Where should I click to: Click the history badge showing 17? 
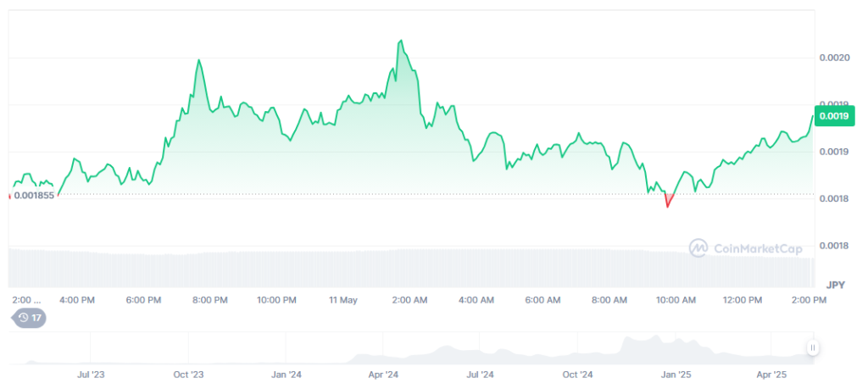(29, 318)
